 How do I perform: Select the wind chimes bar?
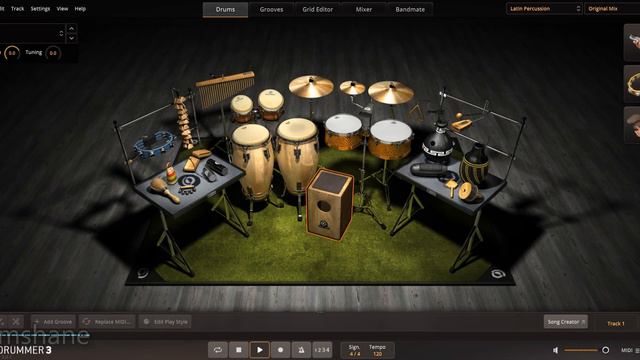tap(226, 89)
